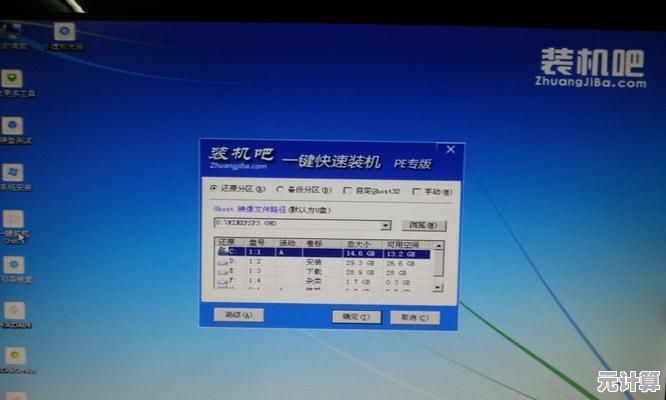Open the green heart desktop icon
The image size is (666, 400).
(x=12, y=79)
